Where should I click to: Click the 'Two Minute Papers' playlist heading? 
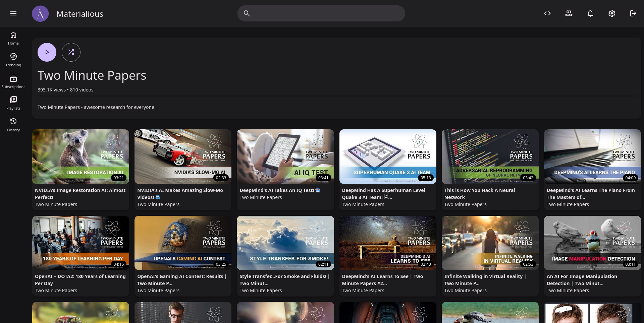click(x=92, y=75)
